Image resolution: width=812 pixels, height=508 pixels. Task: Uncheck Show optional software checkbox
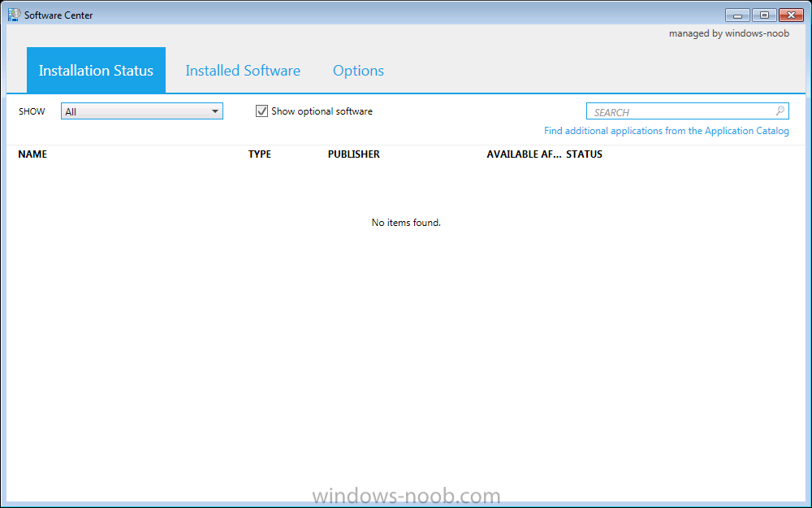click(x=261, y=111)
